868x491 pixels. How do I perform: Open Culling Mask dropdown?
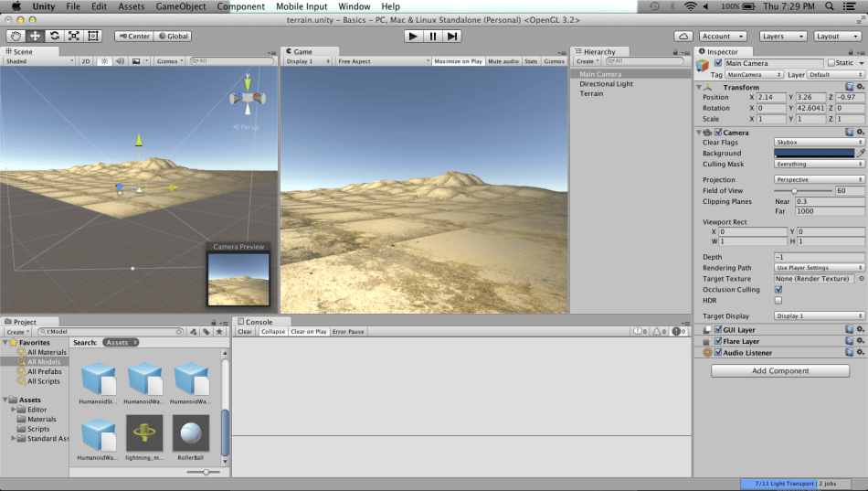[x=819, y=164]
